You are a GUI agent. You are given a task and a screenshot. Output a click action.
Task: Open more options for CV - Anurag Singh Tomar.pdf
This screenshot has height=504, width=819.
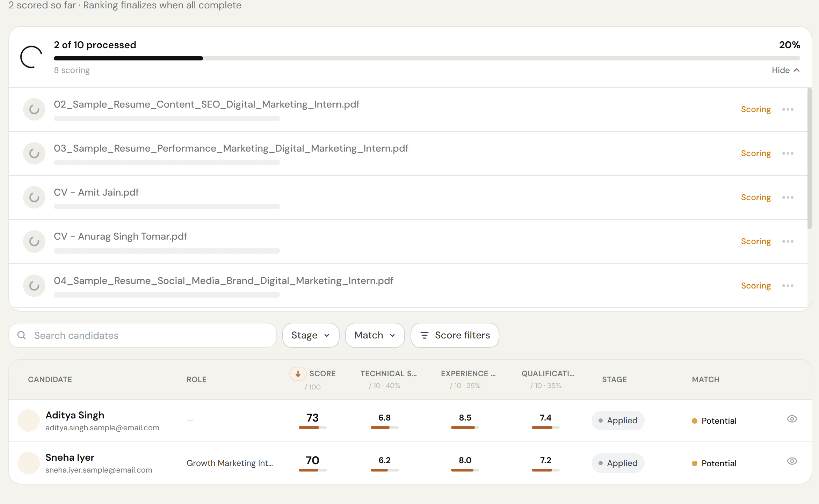click(788, 241)
